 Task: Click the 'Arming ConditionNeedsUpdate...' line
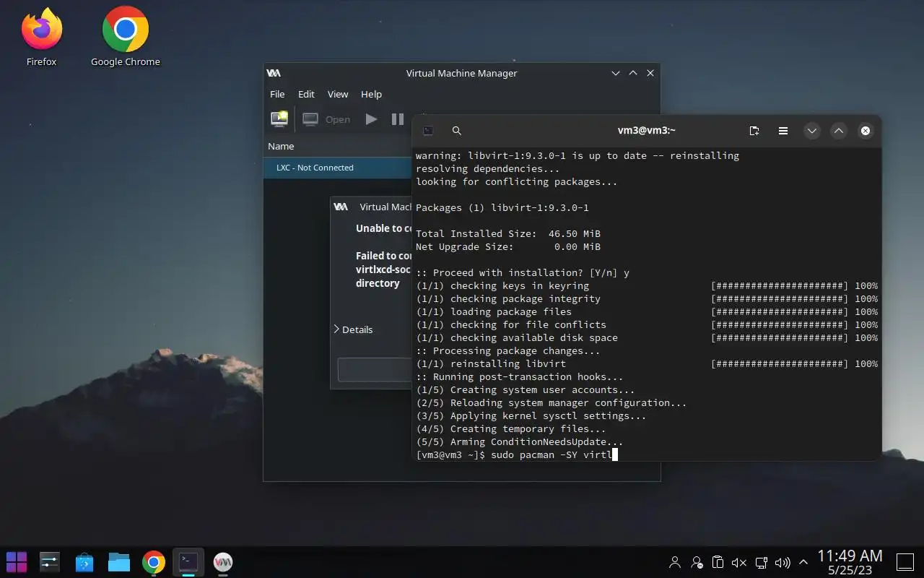click(x=520, y=442)
